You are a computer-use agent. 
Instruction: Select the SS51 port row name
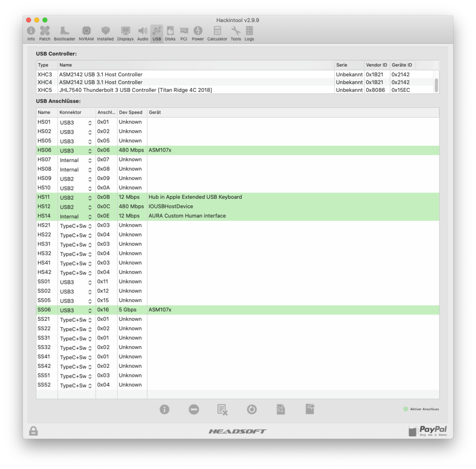[44, 376]
